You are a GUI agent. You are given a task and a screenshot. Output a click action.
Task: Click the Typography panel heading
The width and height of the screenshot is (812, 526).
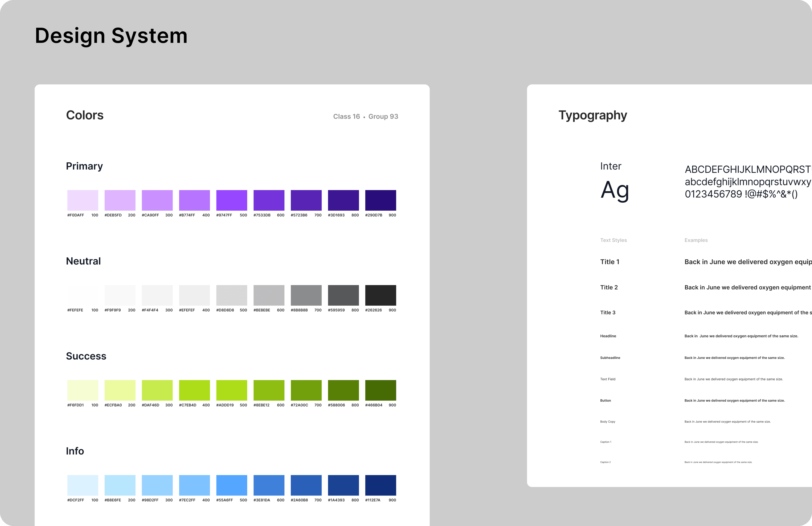[593, 116]
